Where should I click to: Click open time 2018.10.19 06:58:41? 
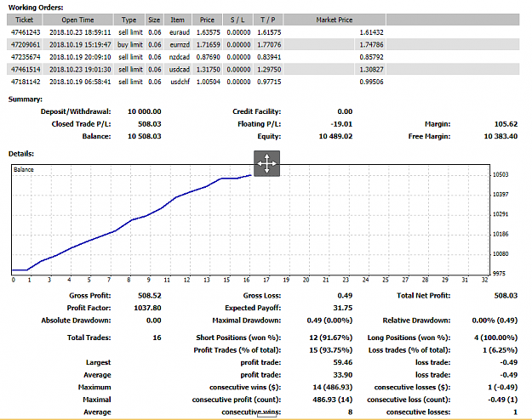[x=80, y=82]
